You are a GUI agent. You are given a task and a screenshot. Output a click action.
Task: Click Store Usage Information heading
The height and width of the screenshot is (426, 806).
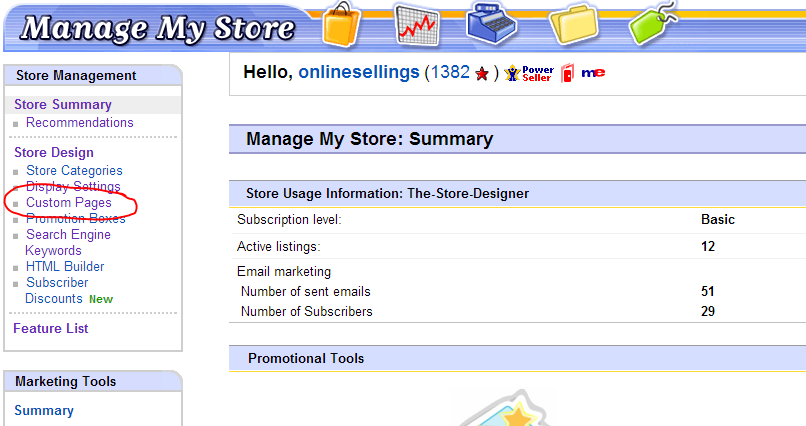(388, 193)
